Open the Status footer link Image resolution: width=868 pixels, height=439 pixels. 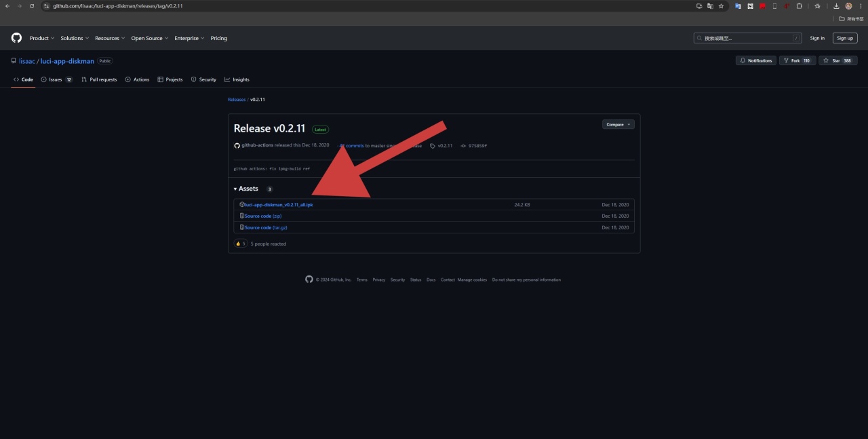(x=416, y=280)
